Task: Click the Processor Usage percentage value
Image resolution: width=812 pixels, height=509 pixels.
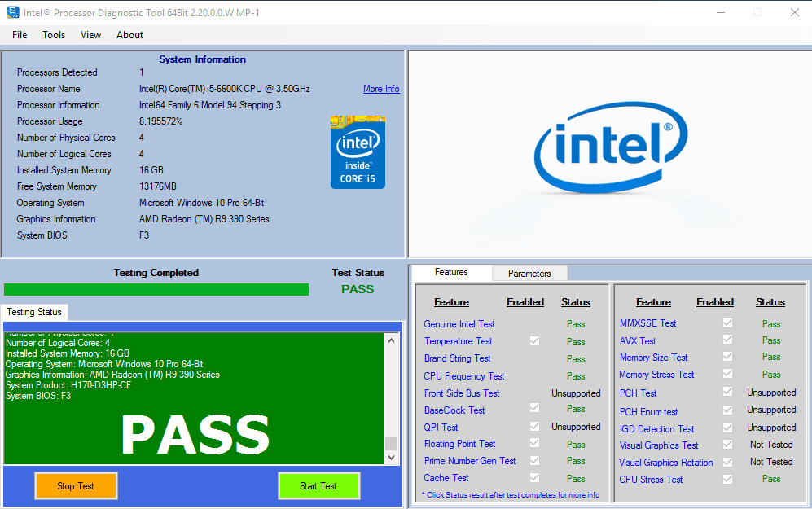Action: (160, 121)
